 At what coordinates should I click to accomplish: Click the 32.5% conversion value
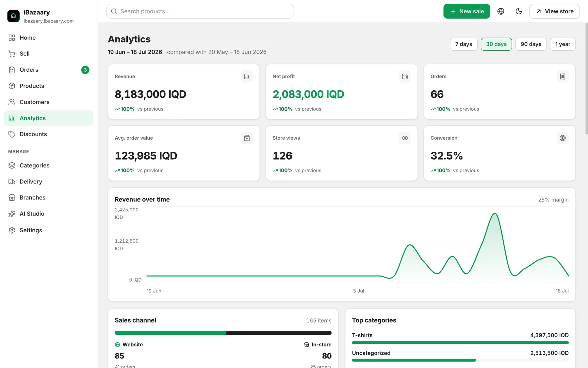[447, 156]
